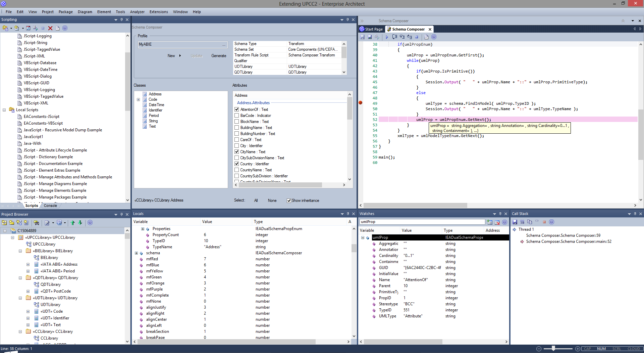Stop the debugger with the square stop icon

click(x=417, y=37)
